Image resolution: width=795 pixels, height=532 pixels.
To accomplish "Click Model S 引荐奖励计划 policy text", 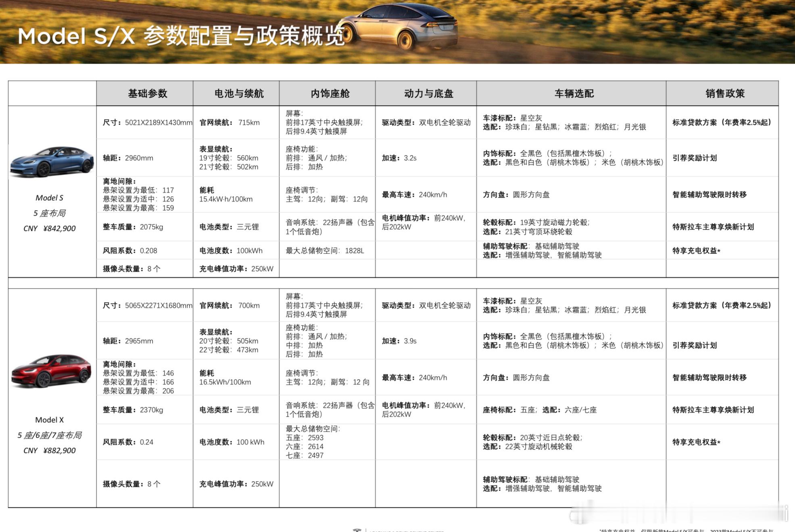I will pos(695,158).
